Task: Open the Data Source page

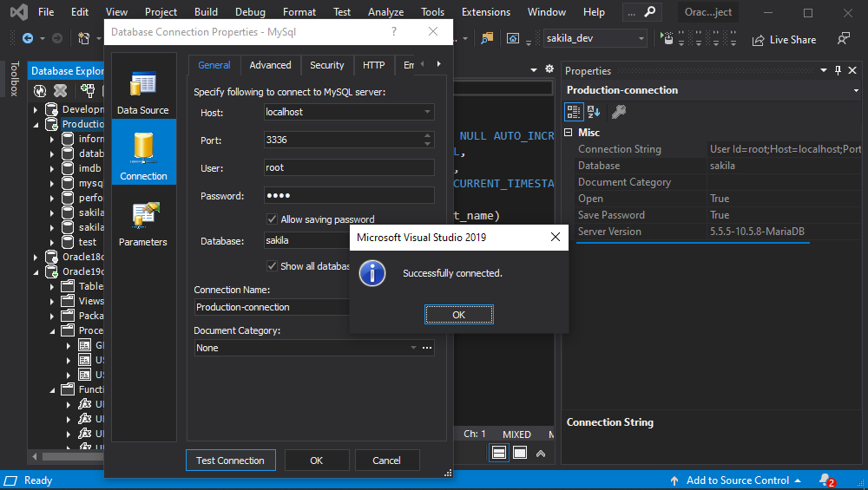Action: (143, 92)
